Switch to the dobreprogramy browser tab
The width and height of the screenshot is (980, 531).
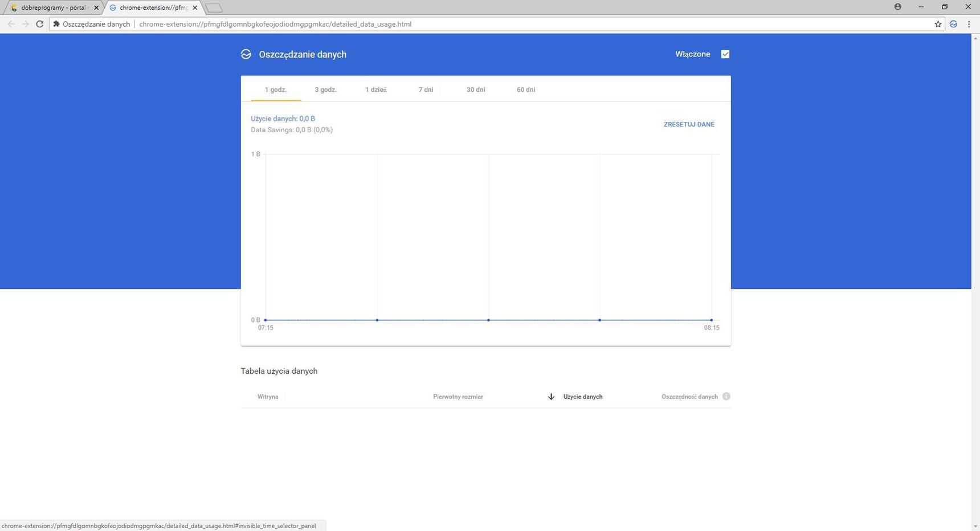[54, 8]
